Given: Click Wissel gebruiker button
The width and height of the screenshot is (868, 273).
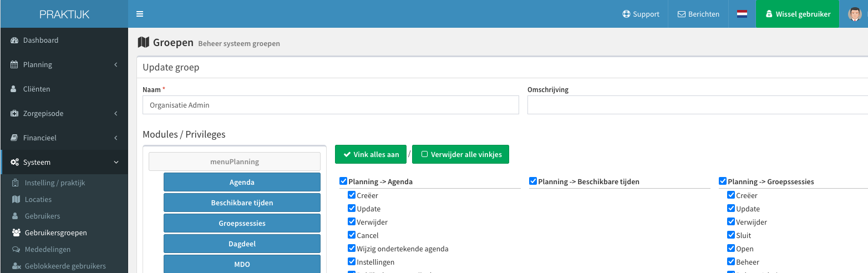Looking at the screenshot, I should click(x=798, y=14).
